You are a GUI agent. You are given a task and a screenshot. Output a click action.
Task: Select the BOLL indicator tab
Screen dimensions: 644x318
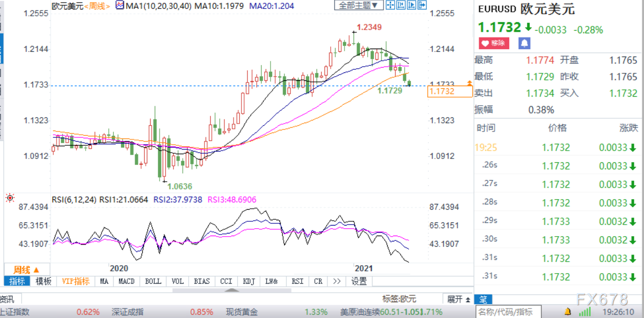click(153, 282)
